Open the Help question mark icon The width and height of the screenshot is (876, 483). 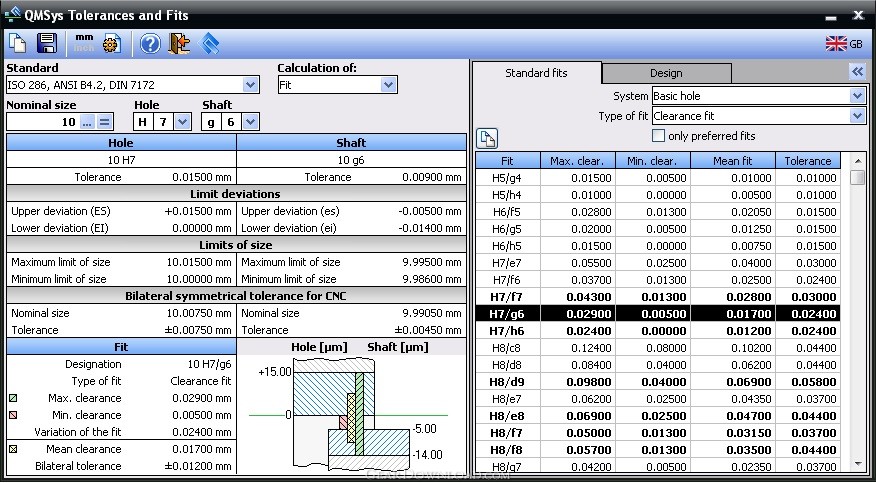point(150,44)
